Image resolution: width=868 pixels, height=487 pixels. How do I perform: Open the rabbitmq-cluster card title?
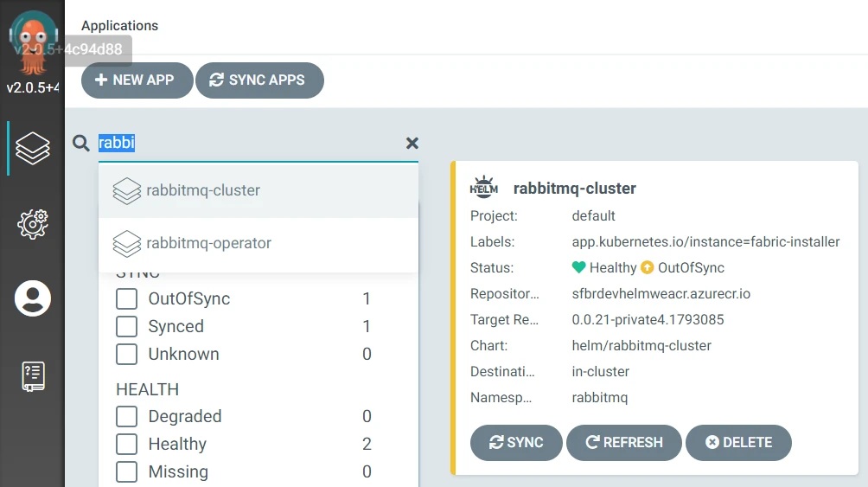[575, 189]
